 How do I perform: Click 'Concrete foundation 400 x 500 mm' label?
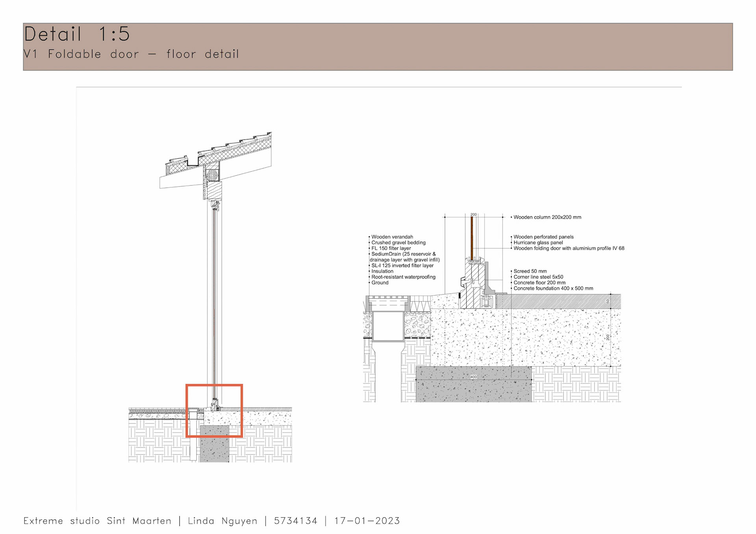coord(553,288)
